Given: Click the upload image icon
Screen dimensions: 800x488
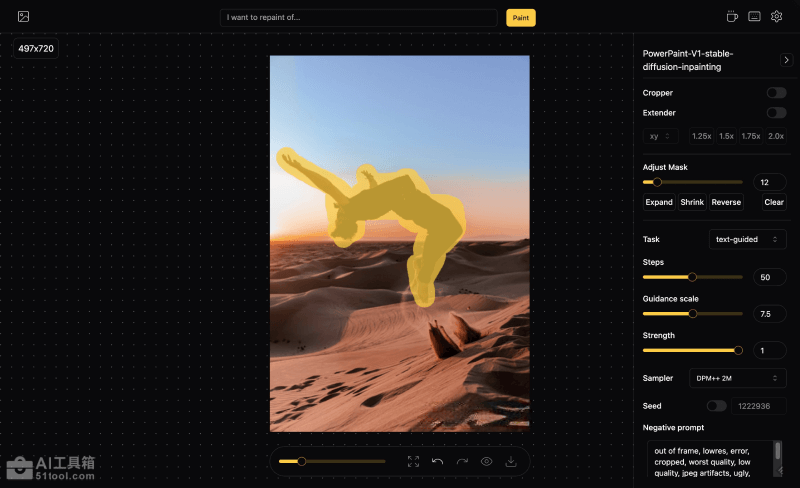Looking at the screenshot, I should pyautogui.click(x=23, y=17).
